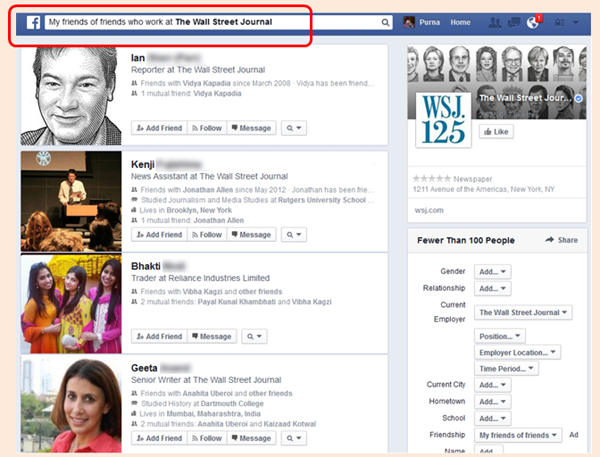Follow Geeta
600x457 pixels.
[x=207, y=438]
